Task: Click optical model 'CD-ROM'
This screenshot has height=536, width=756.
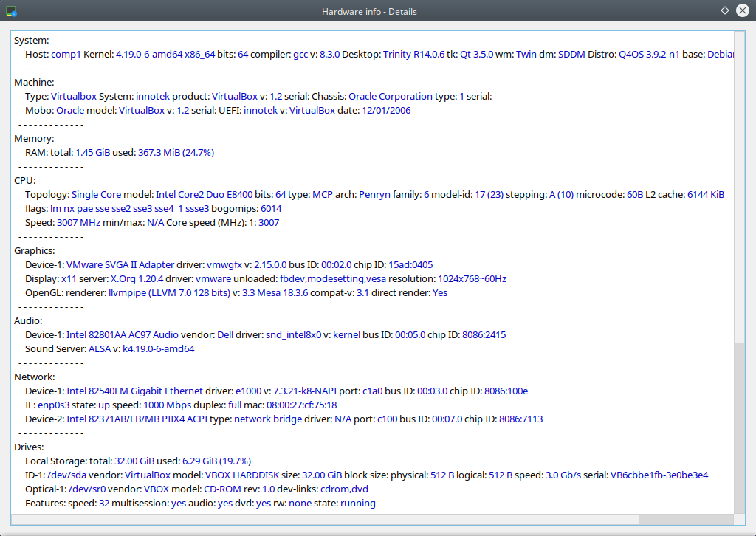Action: (222, 489)
